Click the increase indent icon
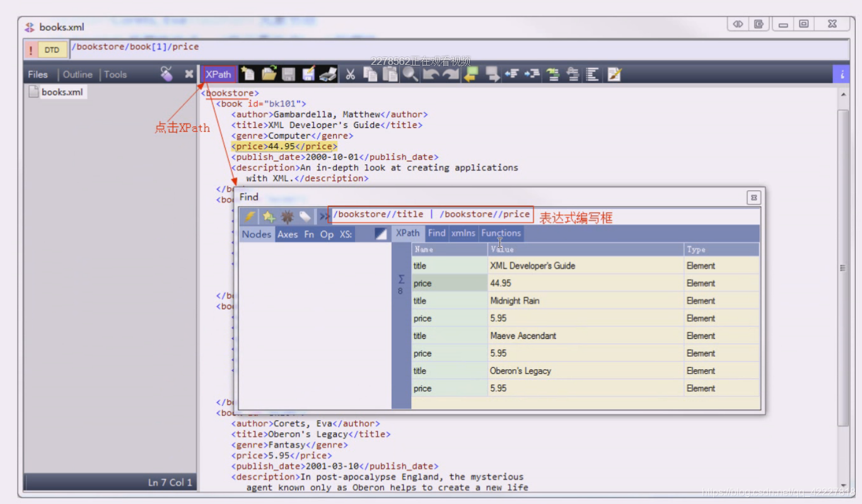The height and width of the screenshot is (504, 862). point(532,74)
